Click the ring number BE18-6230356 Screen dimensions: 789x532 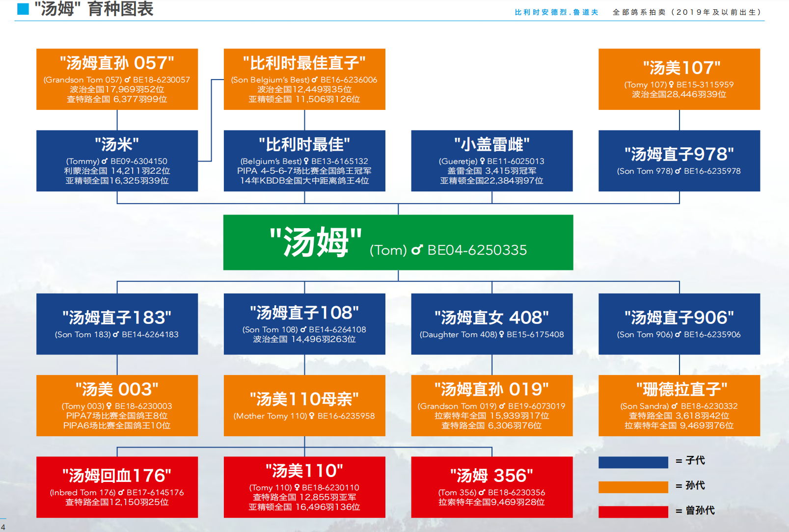(x=517, y=492)
